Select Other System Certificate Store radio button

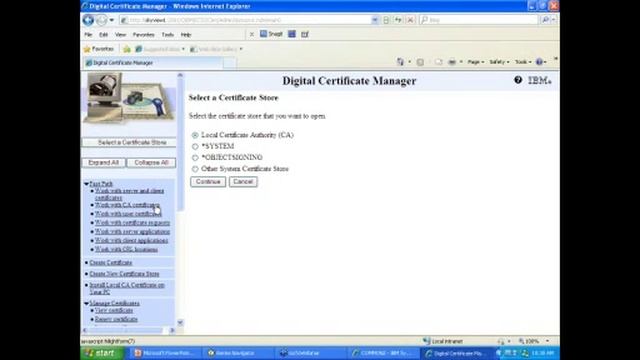[x=195, y=169]
